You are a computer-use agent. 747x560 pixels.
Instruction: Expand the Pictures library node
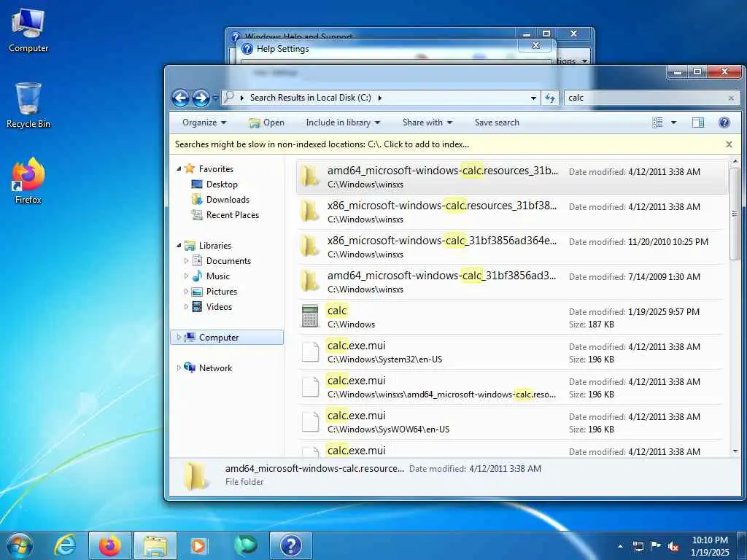pyautogui.click(x=186, y=292)
